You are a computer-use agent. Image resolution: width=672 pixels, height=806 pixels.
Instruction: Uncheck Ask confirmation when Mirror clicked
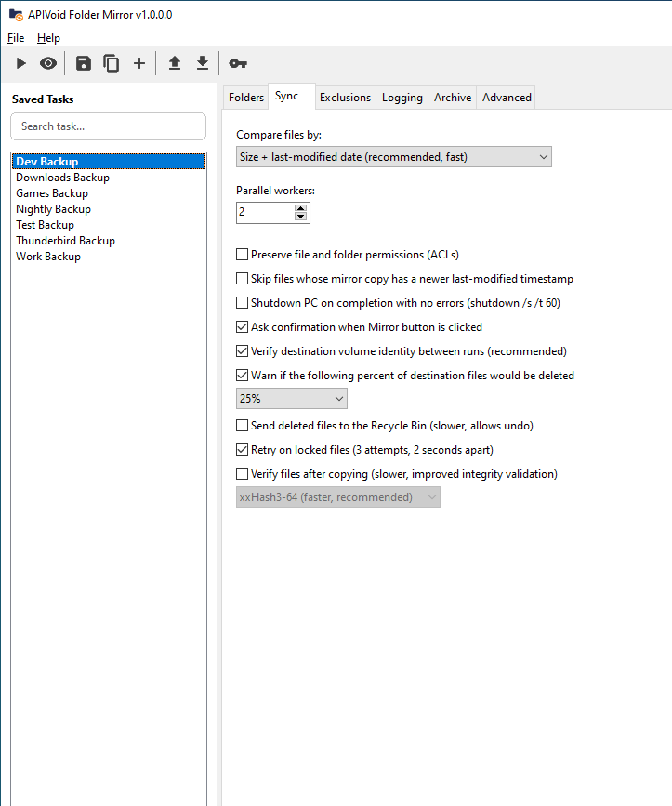pyautogui.click(x=242, y=327)
